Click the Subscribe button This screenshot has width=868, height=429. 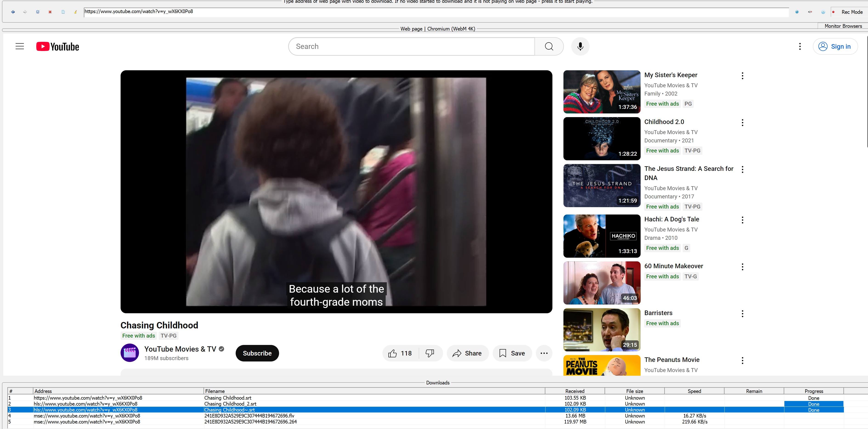[x=257, y=353]
